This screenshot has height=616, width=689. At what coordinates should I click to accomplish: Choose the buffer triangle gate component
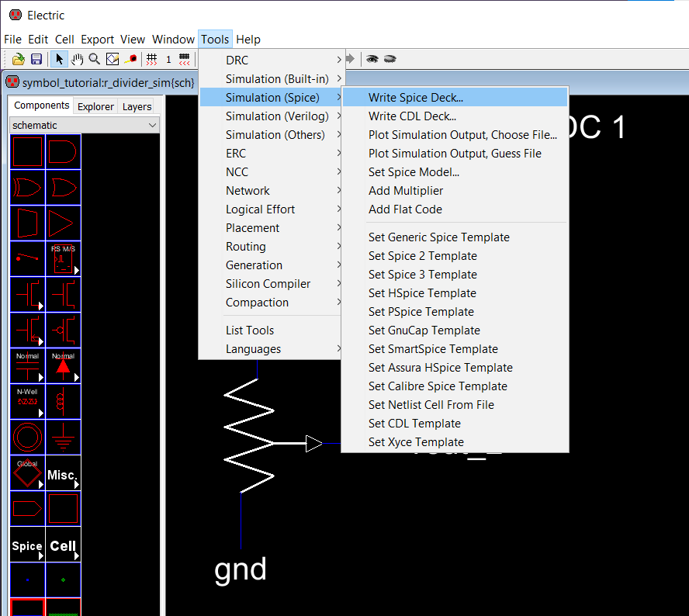tap(63, 223)
